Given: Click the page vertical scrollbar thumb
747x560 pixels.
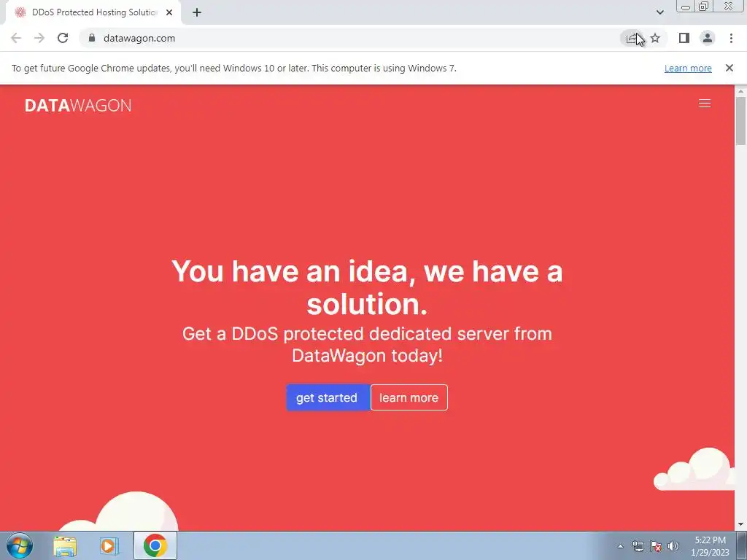Looking at the screenshot, I should (x=740, y=120).
